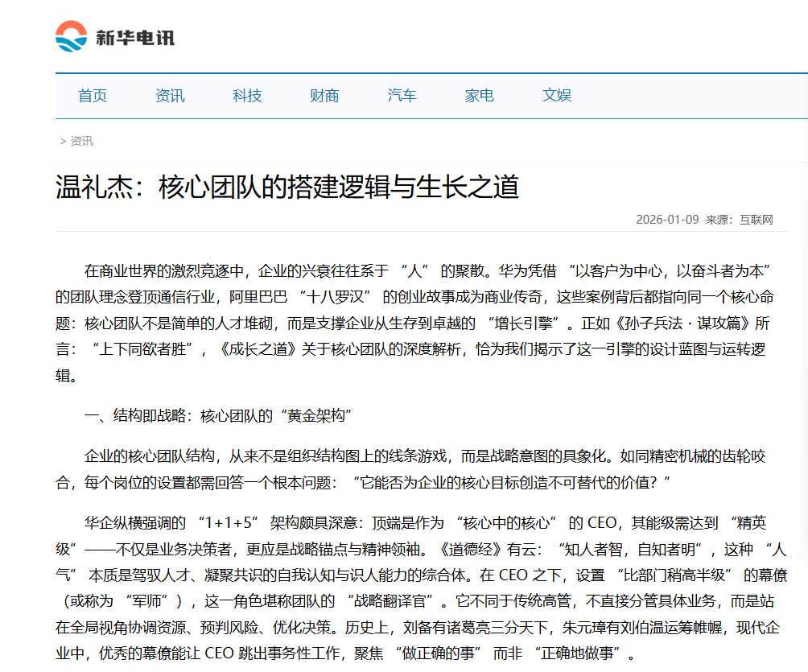808x672 pixels.
Task: Click the source label 互联网
Action: click(x=757, y=216)
